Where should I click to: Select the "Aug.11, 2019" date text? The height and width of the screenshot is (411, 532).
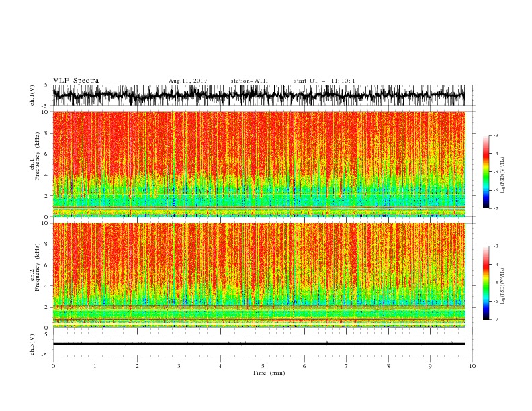point(187,81)
